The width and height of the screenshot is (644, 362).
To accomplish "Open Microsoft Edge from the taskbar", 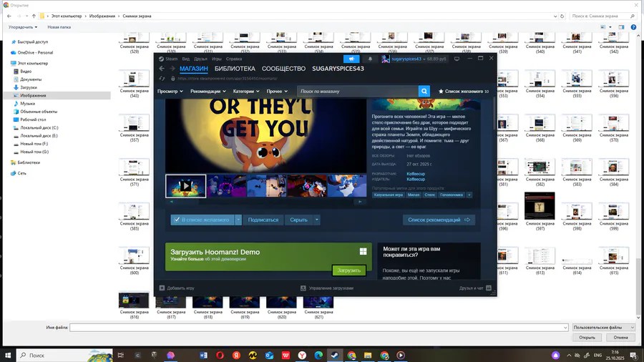I will click(x=318, y=355).
